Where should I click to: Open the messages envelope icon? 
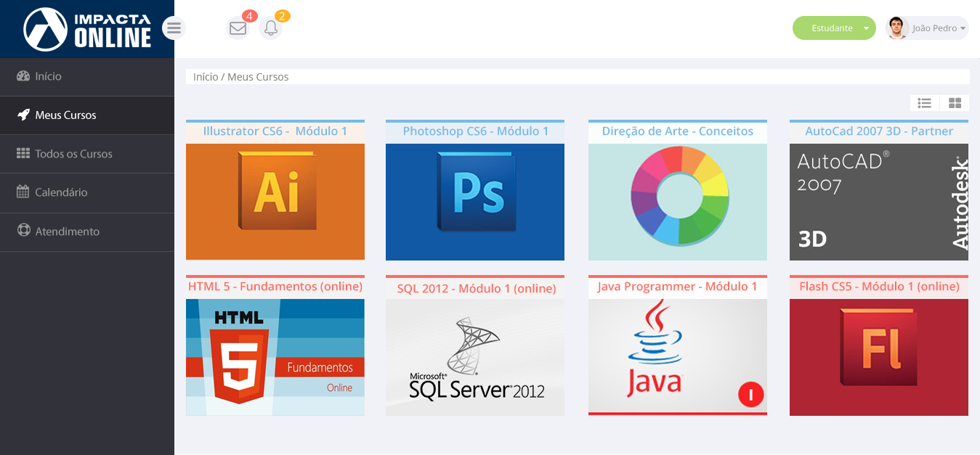tap(238, 28)
